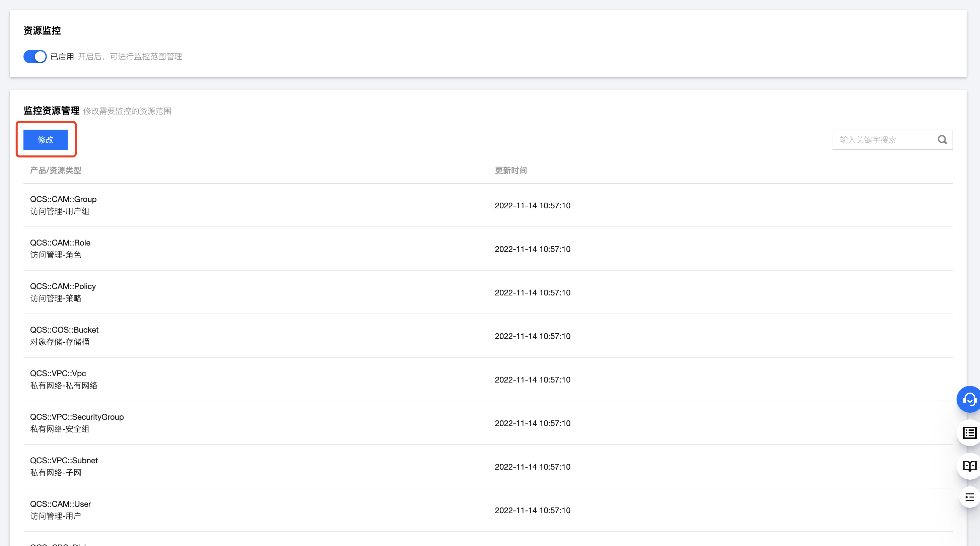980x546 pixels.
Task: Click the 监控资源管理 section heading
Action: point(51,111)
